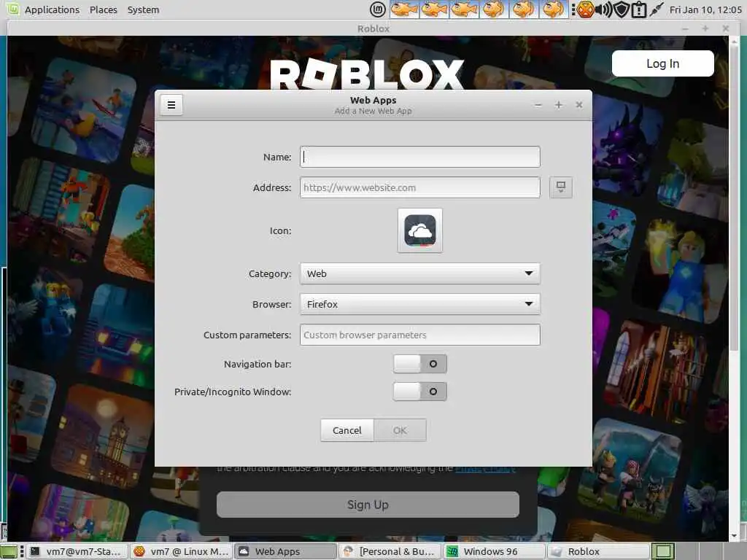Viewport: 747px width, 560px height.
Task: Open the Privacy Policy link behind the dialog
Action: click(485, 469)
